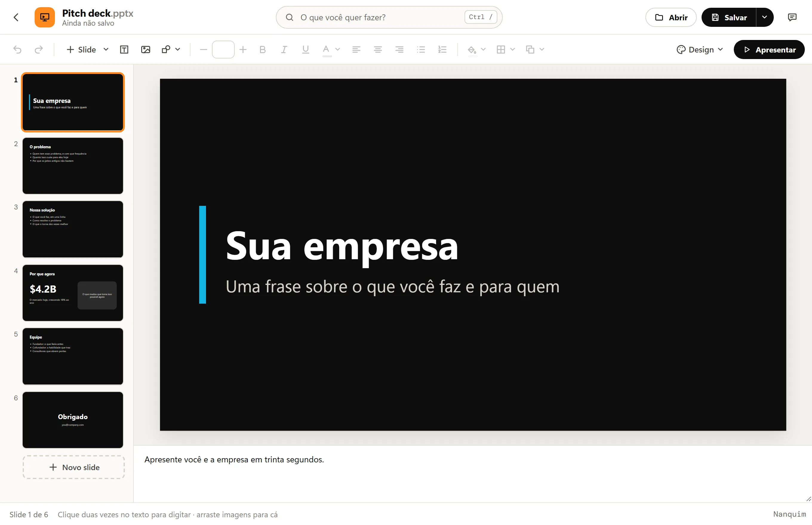Click the speaker notes text area
Viewport: 812px width, 525px height.
473,474
